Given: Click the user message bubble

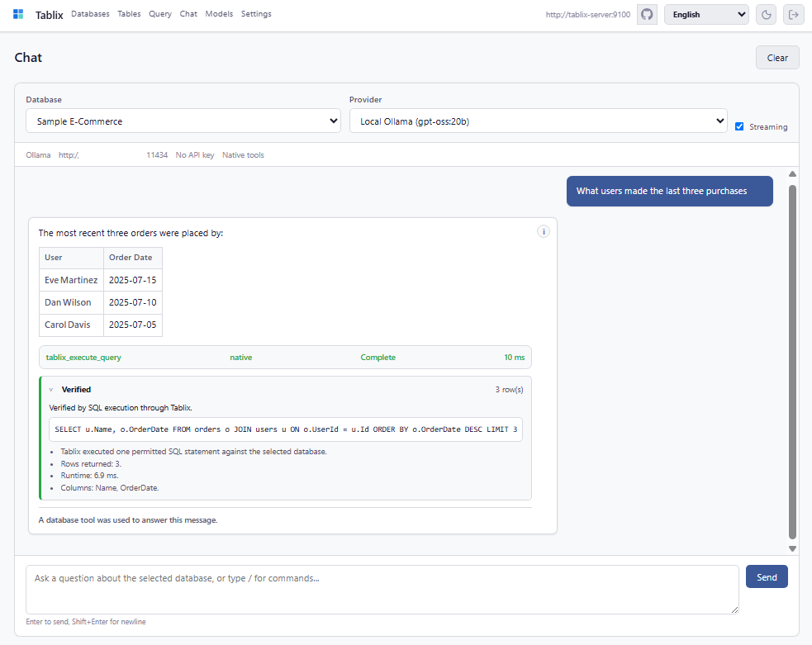Looking at the screenshot, I should coord(670,191).
